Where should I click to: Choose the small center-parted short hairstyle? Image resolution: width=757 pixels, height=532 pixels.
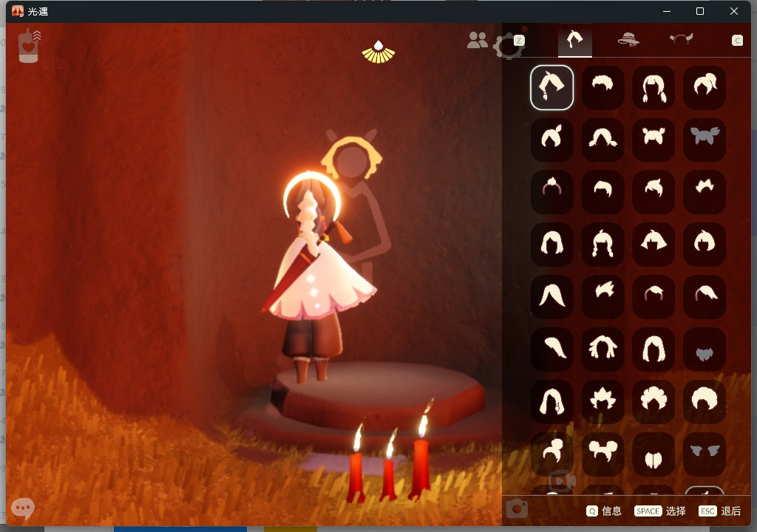[x=654, y=454]
